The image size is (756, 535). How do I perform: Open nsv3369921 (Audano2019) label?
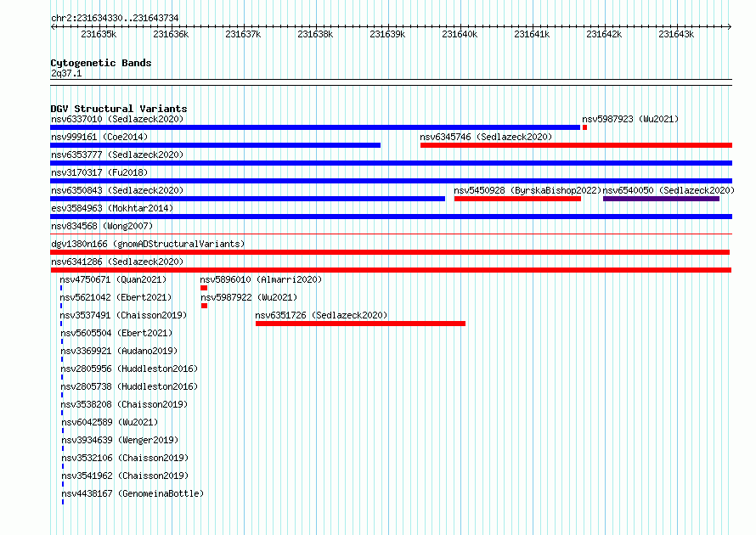(119, 351)
